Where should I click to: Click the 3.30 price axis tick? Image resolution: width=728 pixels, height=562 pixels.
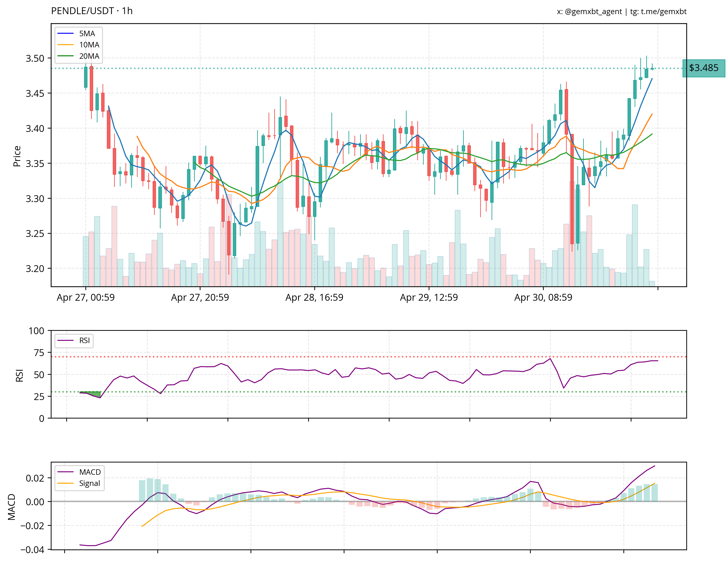click(35, 199)
